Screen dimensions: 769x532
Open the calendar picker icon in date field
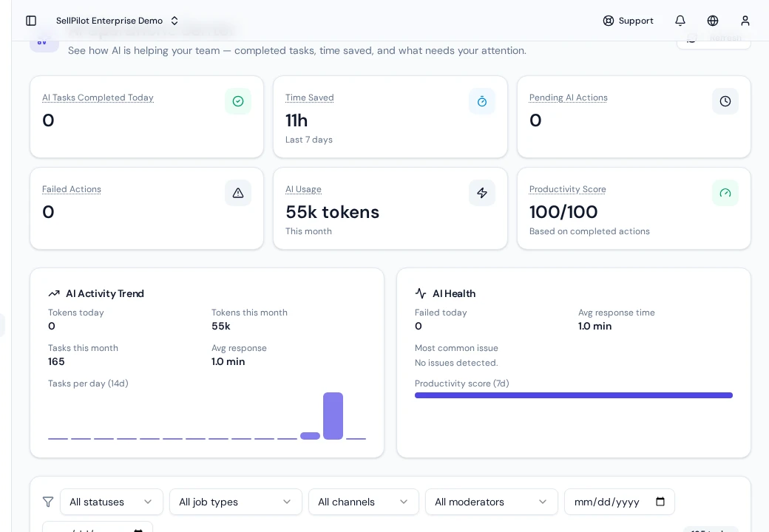pos(660,502)
